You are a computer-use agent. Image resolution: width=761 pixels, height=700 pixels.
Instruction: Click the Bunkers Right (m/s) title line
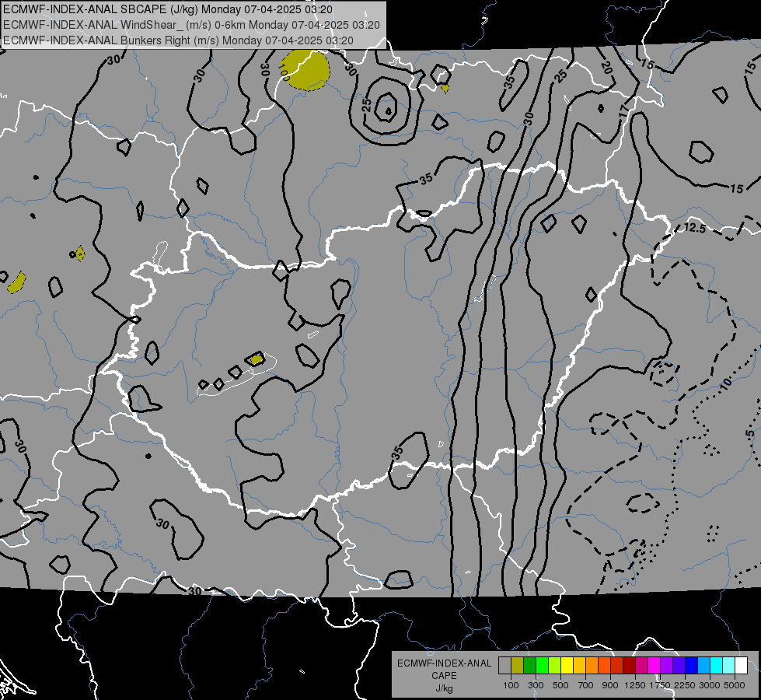178,40
